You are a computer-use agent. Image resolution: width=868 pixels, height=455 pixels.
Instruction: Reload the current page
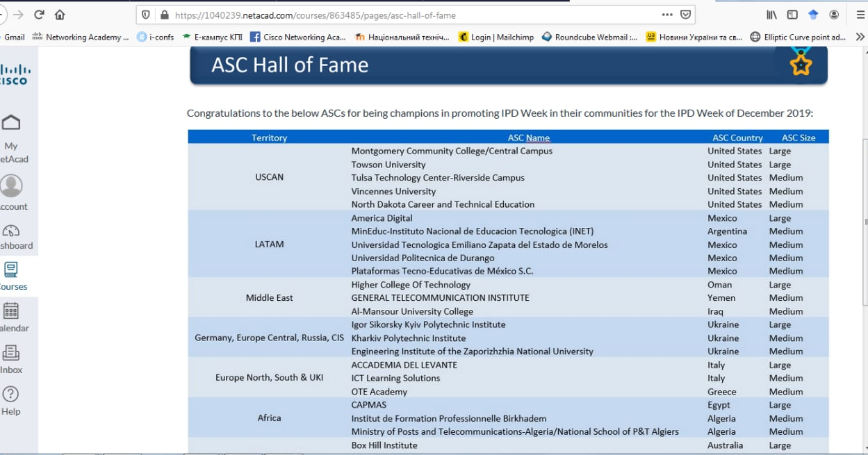pyautogui.click(x=39, y=15)
